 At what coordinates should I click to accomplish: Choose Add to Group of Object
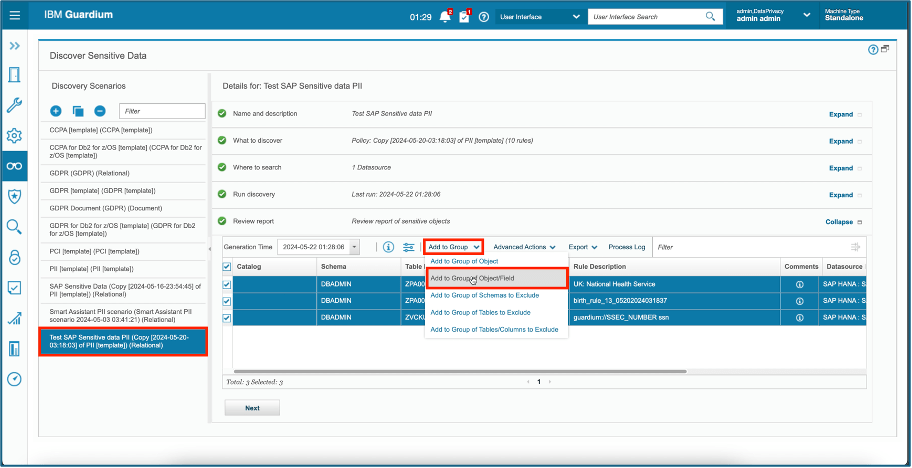tap(464, 262)
